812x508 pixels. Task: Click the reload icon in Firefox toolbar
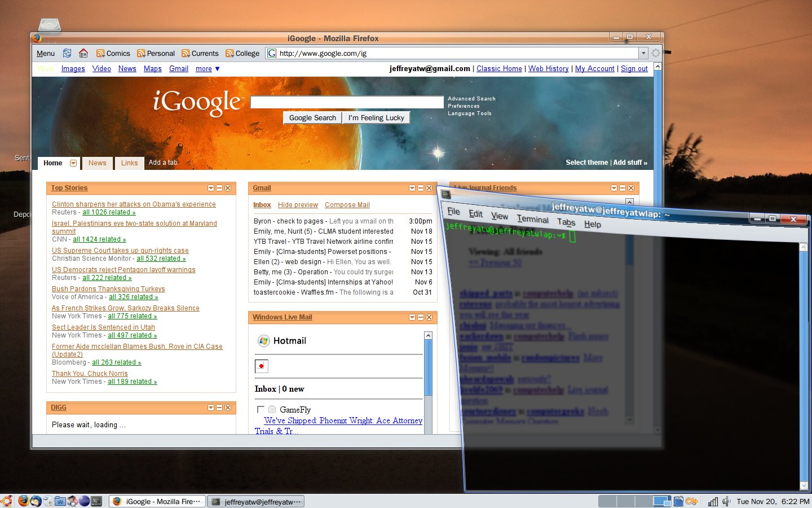[67, 53]
